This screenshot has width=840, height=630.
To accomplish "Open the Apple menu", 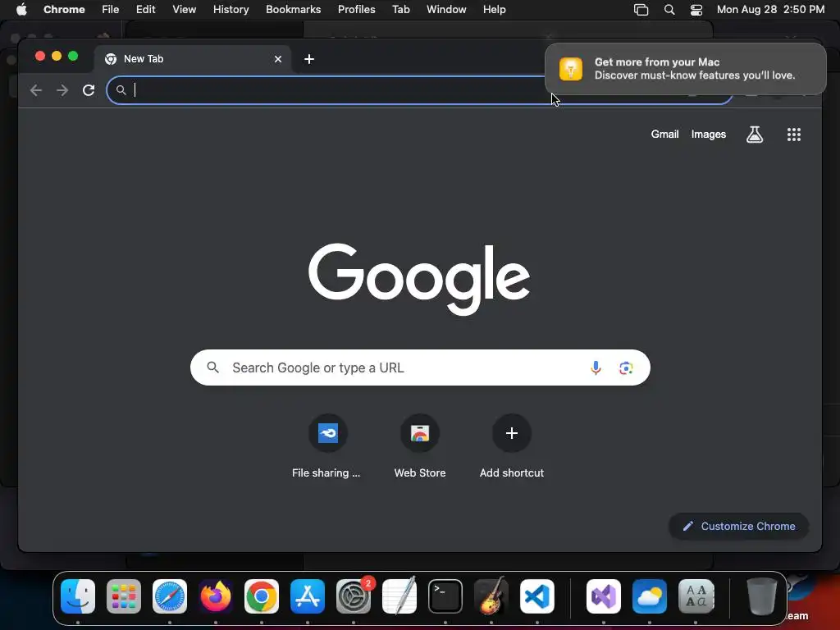I will coord(21,9).
